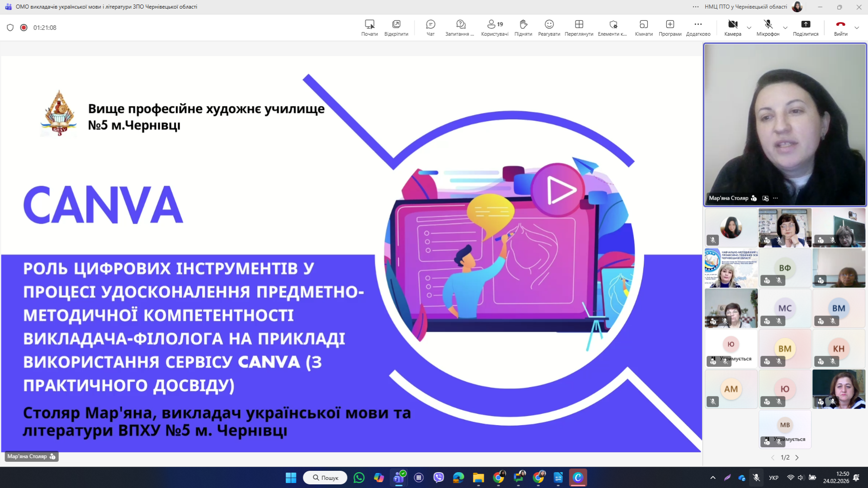The width and height of the screenshot is (868, 488).
Task: Open WhatsApp from the taskbar
Action: [359, 478]
